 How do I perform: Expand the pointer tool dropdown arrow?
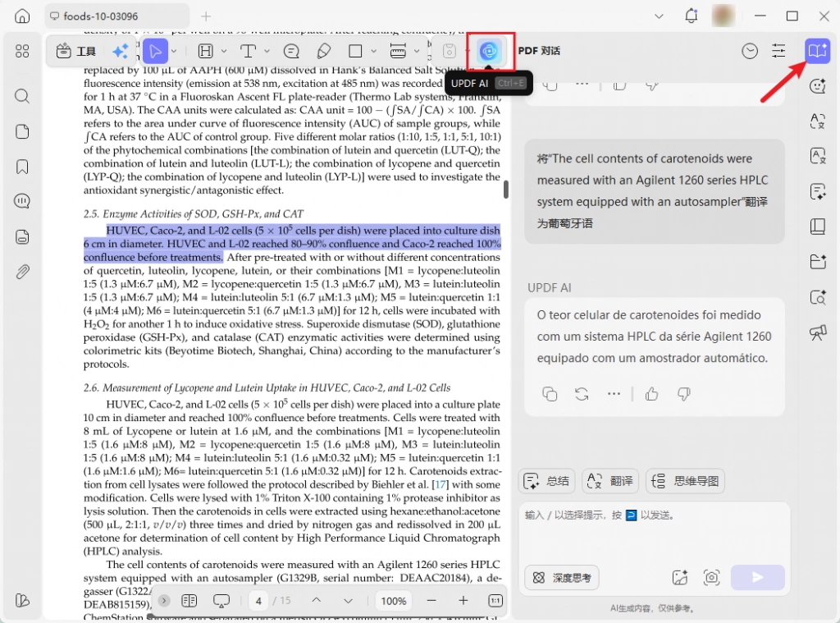click(174, 51)
